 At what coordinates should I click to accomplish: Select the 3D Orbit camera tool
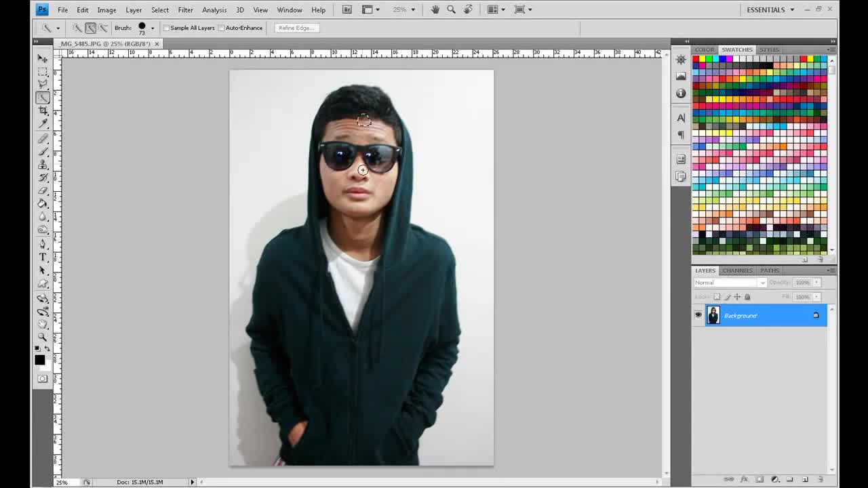(x=43, y=311)
